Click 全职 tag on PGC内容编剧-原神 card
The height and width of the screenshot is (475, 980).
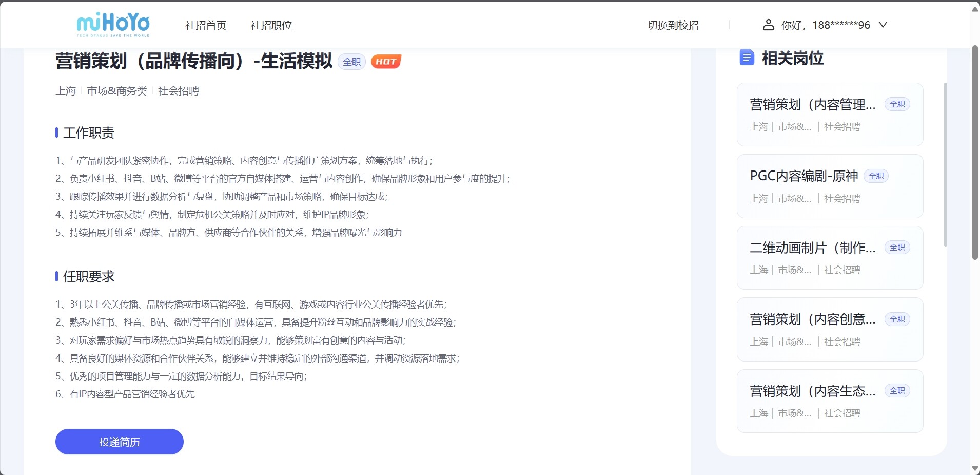pyautogui.click(x=876, y=176)
